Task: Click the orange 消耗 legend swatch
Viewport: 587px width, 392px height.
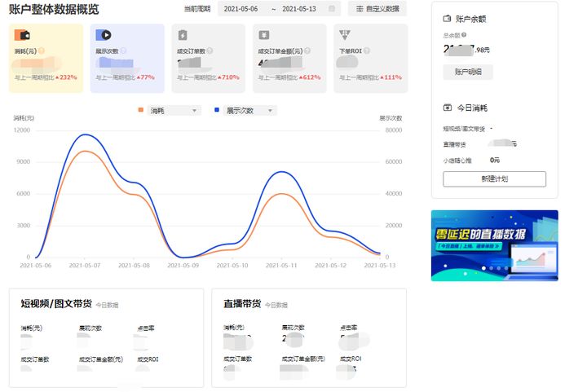Action: coord(142,110)
